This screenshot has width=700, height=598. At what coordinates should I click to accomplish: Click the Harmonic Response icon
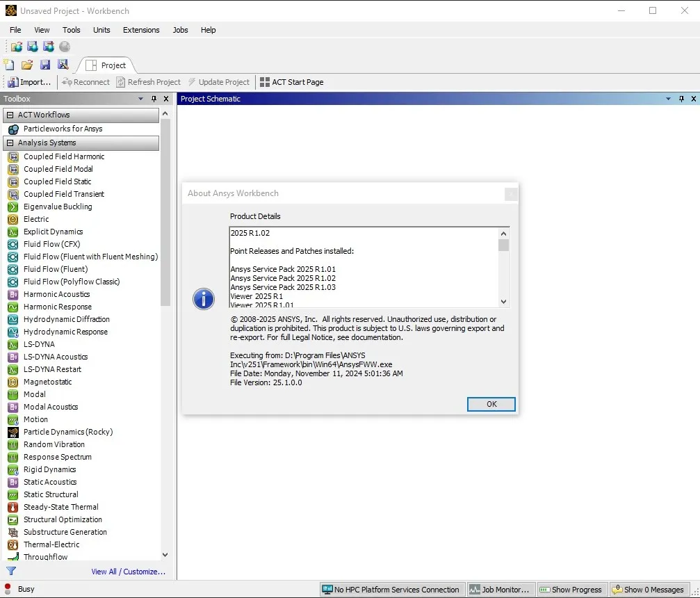tap(13, 307)
